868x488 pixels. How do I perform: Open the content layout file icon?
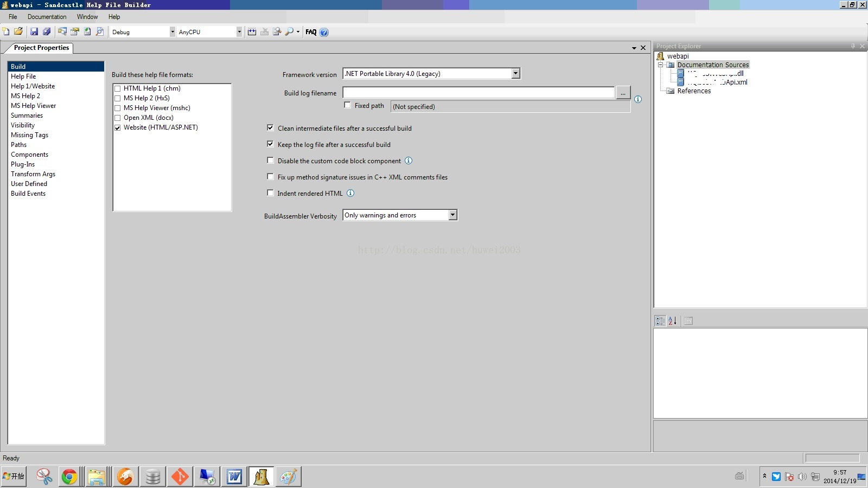[87, 32]
